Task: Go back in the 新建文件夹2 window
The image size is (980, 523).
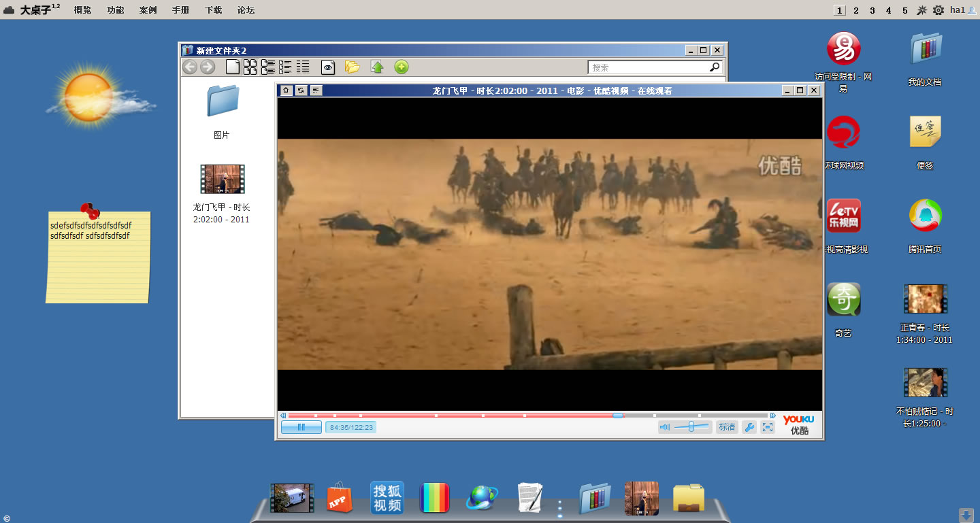Action: click(x=190, y=67)
